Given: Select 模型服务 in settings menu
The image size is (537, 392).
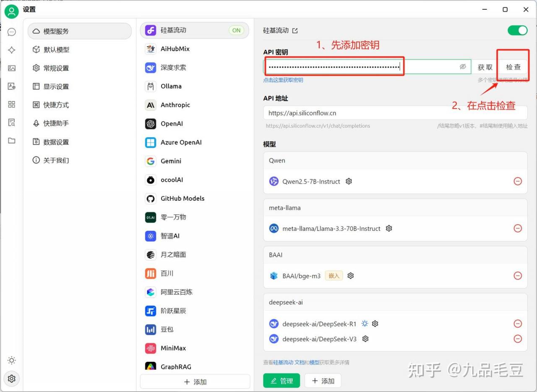Looking at the screenshot, I should [x=80, y=31].
